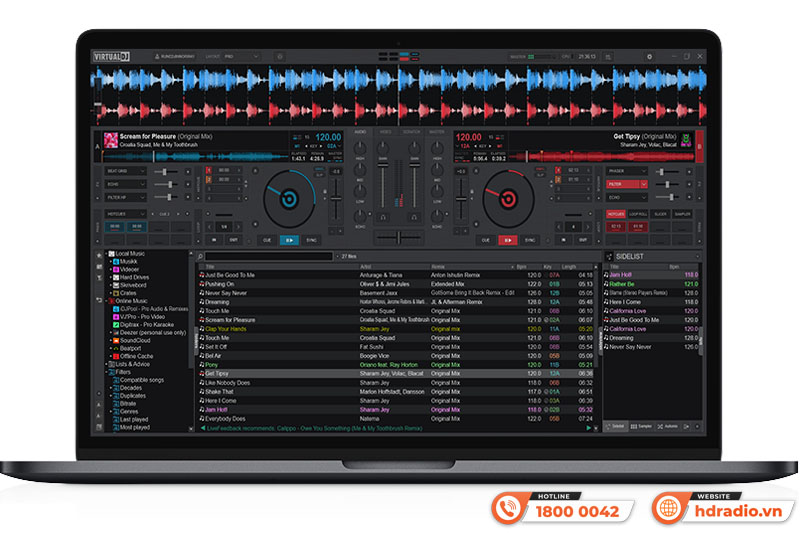Click right channel GAIN knob
The width and height of the screenshot is (800, 533).
tap(415, 148)
